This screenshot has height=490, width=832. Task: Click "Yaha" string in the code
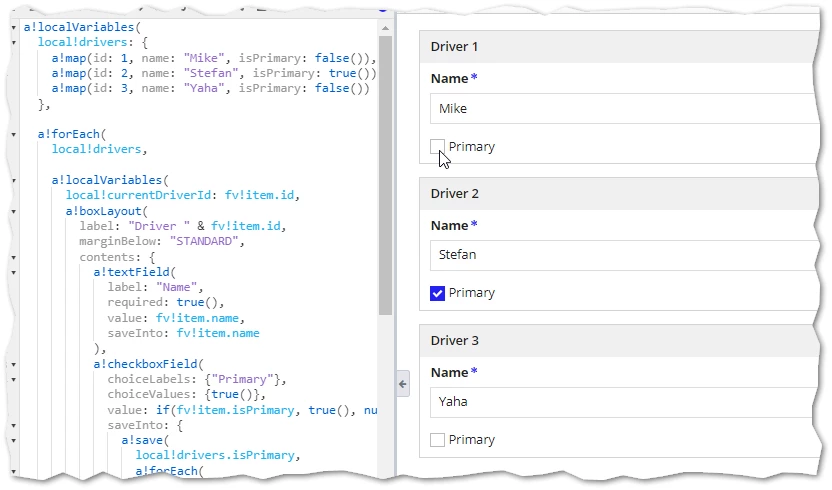204,88
